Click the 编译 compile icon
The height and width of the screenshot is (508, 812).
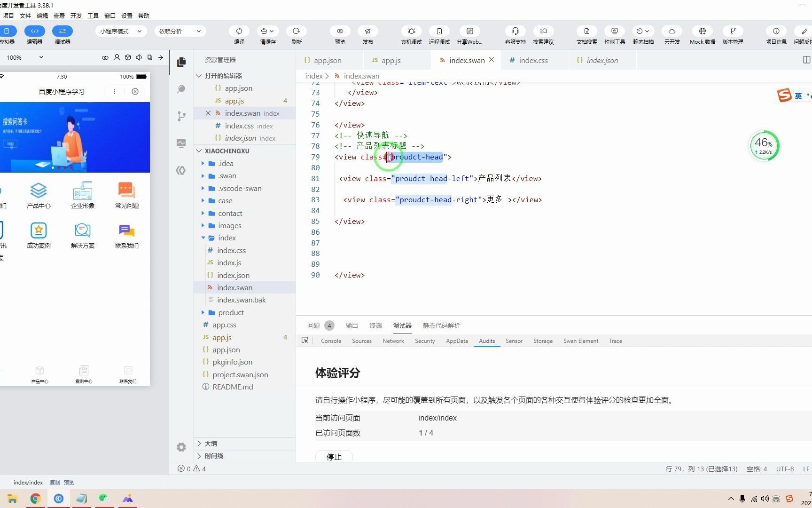click(x=239, y=31)
